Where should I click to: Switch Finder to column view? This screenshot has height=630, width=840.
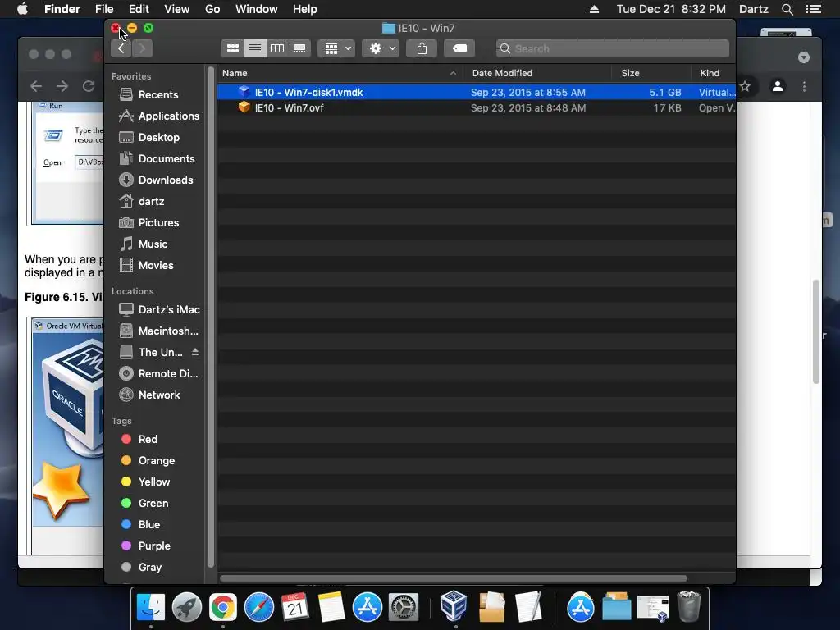click(277, 48)
